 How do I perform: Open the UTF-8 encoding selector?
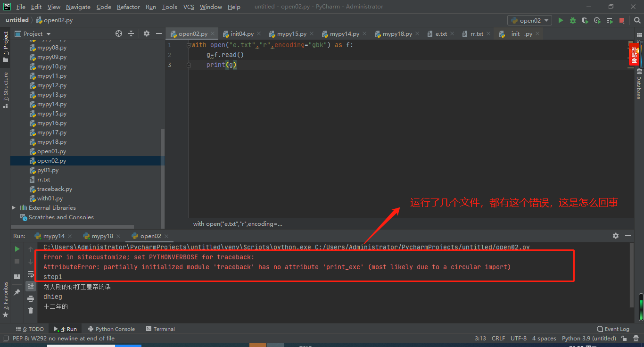click(x=518, y=338)
